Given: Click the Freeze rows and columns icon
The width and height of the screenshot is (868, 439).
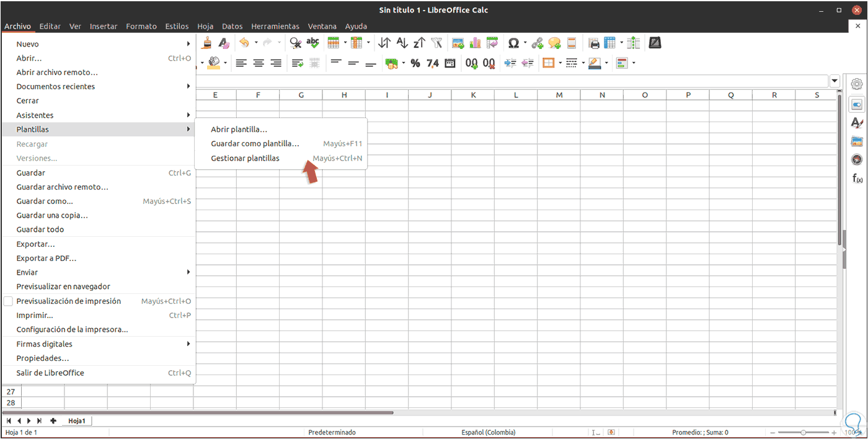Looking at the screenshot, I should [x=610, y=43].
